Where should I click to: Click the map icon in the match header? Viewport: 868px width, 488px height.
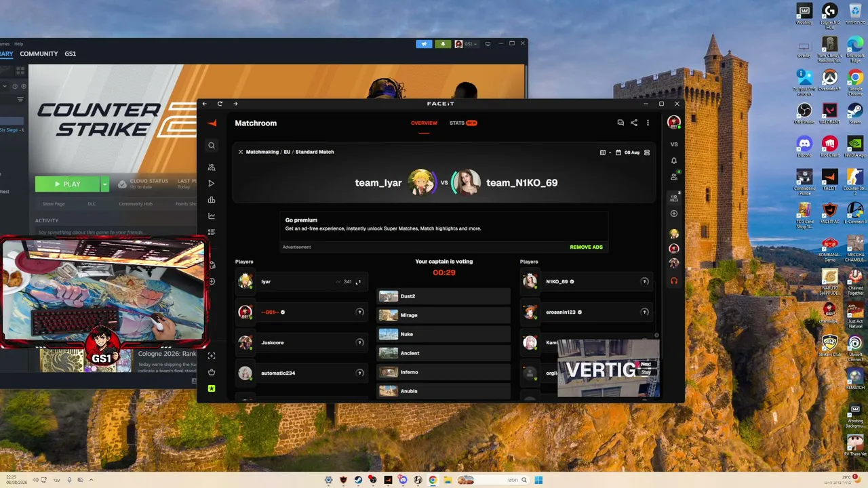pos(603,152)
